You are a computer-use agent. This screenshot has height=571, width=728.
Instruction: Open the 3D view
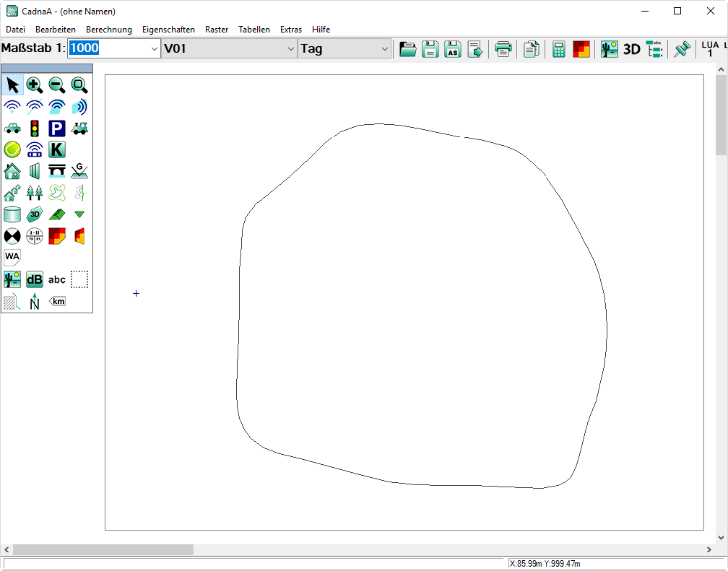tap(631, 49)
